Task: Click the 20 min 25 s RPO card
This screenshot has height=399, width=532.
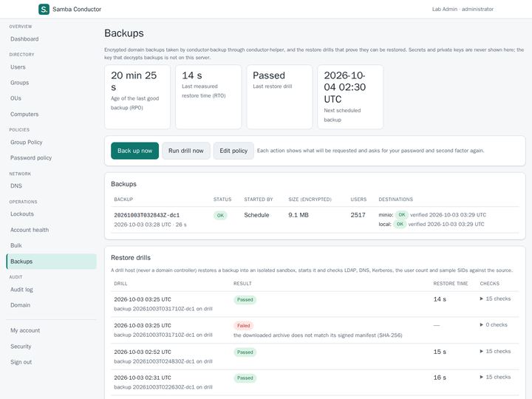Action: pos(137,97)
